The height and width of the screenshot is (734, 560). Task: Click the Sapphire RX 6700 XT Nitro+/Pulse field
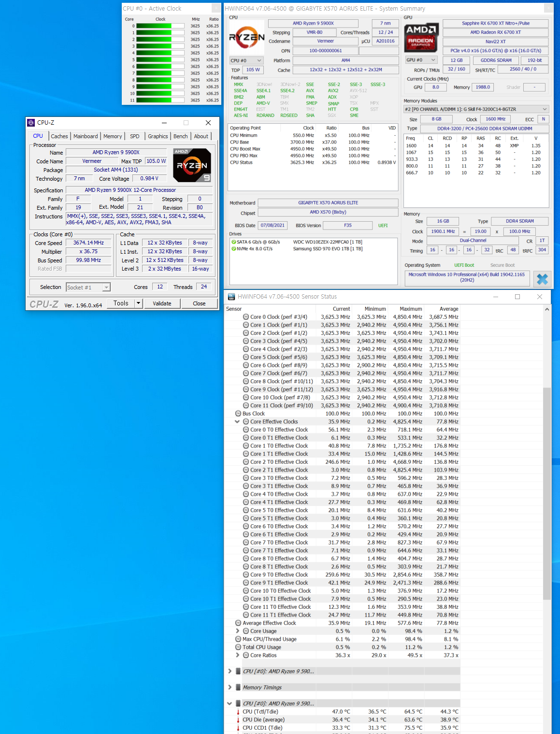[x=496, y=23]
